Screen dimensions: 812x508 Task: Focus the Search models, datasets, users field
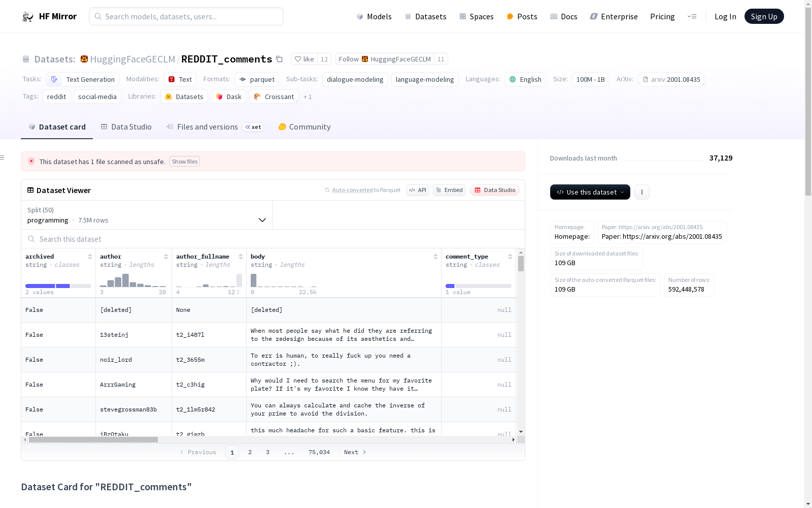(186, 16)
